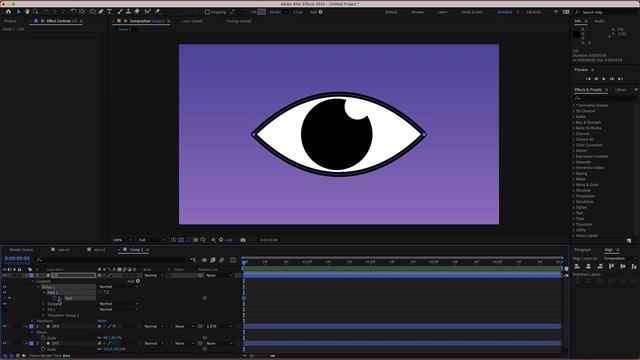Jump to first frame in Preview panel
The width and height of the screenshot is (640, 360).
pos(588,79)
